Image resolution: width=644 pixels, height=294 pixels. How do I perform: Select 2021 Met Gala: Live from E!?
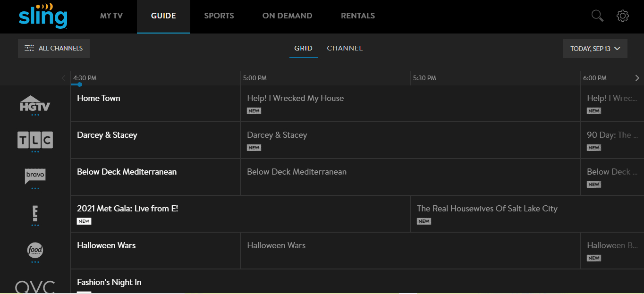pos(240,214)
